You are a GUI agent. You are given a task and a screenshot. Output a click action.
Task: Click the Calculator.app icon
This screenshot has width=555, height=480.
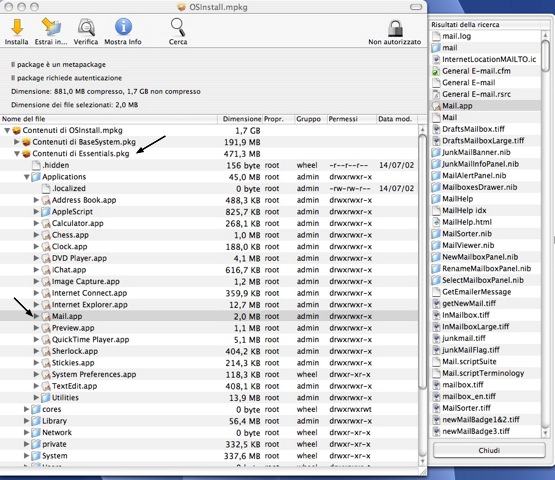pos(46,224)
